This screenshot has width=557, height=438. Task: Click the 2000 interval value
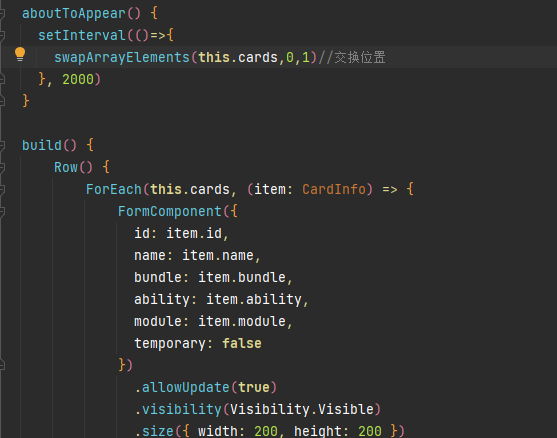click(78, 79)
